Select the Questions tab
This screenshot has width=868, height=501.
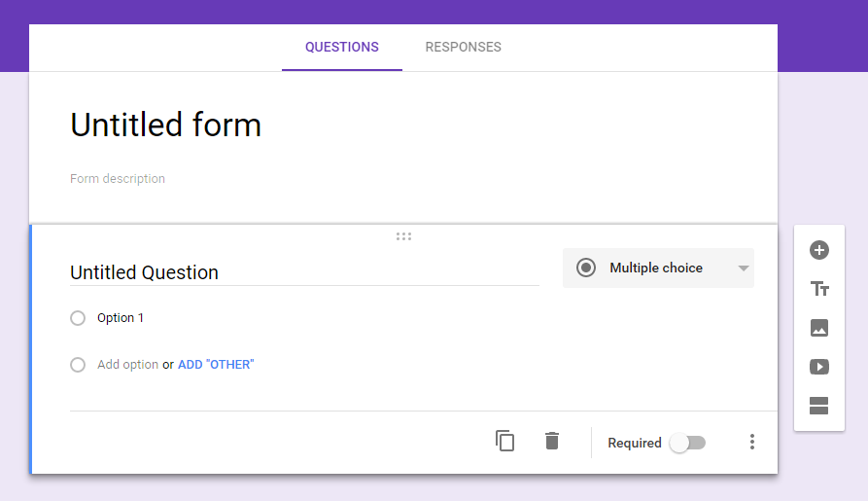click(x=341, y=47)
